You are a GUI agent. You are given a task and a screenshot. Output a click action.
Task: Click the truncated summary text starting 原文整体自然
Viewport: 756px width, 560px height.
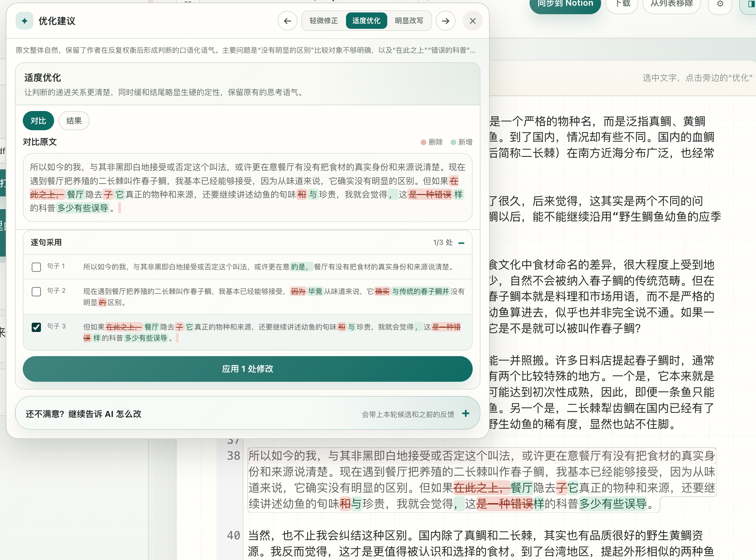click(245, 50)
